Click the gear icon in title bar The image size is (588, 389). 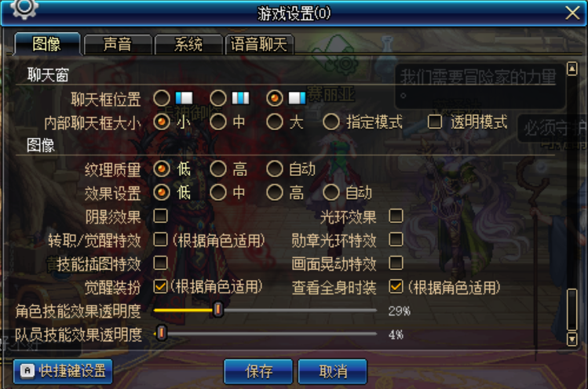24,9
